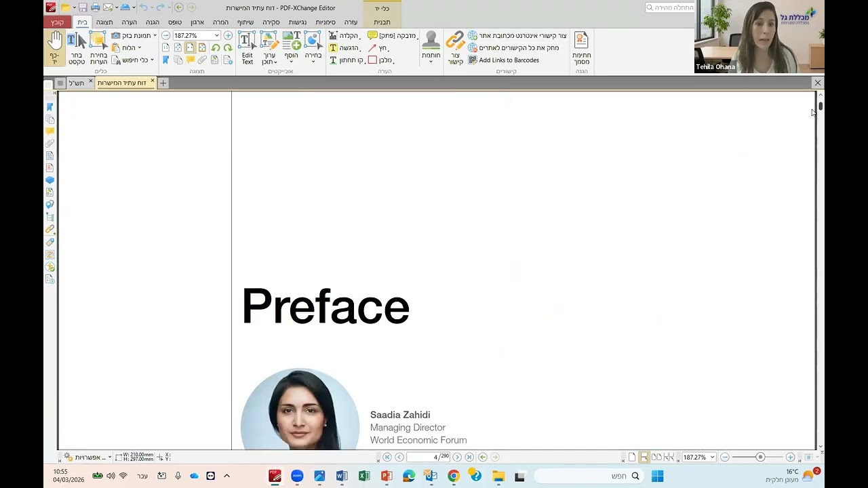
Task: Open the Stamp tool (חותמת)
Action: [431, 47]
